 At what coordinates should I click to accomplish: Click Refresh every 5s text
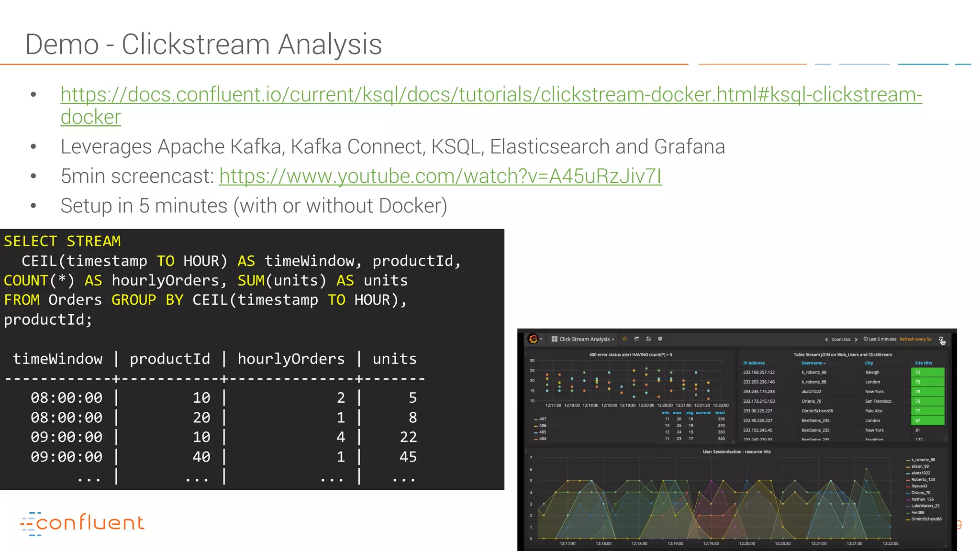click(915, 339)
